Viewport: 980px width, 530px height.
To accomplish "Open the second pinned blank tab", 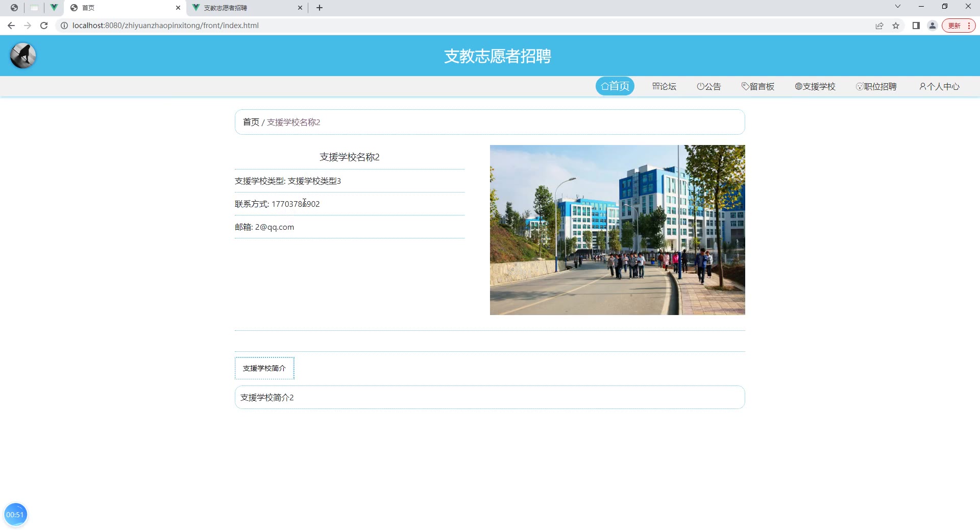I will tap(34, 8).
